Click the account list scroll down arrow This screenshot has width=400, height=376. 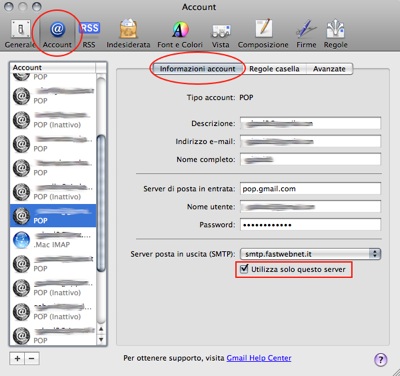pyautogui.click(x=101, y=340)
